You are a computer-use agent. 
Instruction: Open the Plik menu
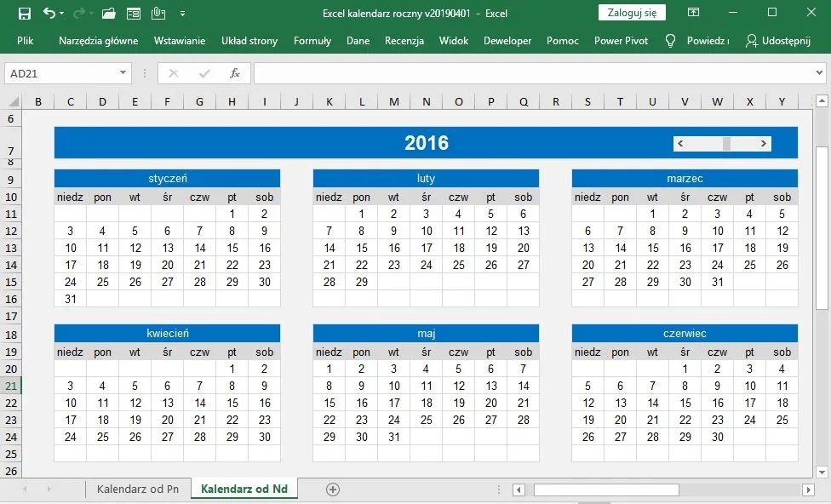tap(26, 41)
